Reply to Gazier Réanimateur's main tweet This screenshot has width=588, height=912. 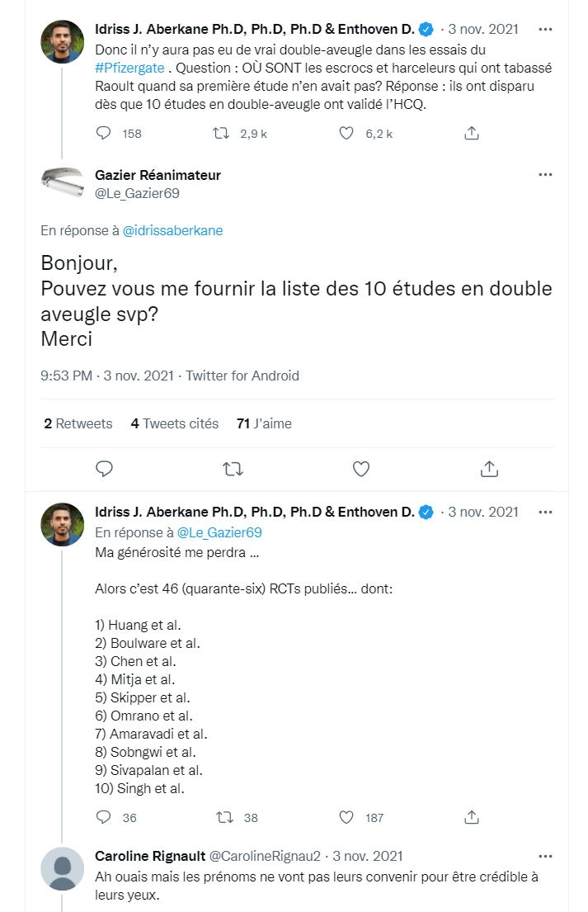(x=105, y=469)
